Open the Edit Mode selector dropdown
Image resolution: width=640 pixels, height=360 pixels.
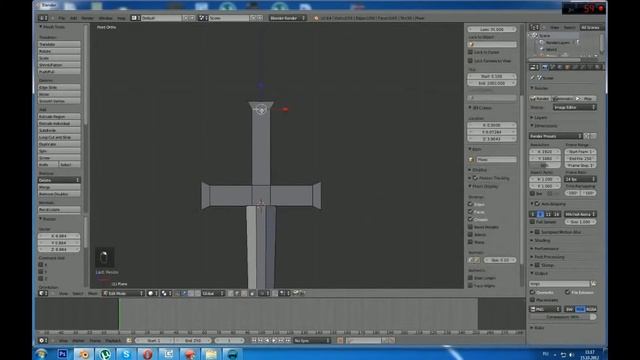pyautogui.click(x=124, y=293)
